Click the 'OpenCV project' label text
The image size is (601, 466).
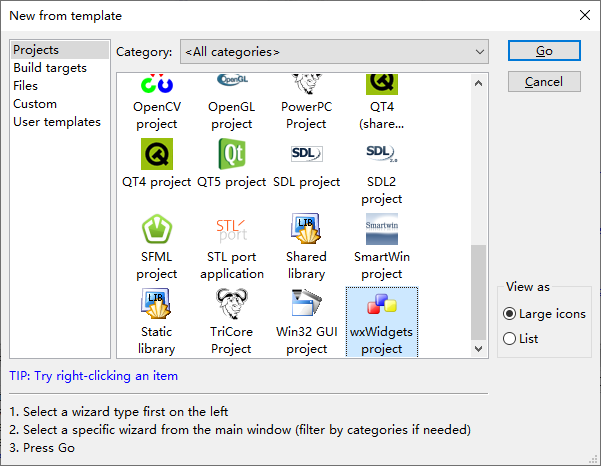[157, 115]
